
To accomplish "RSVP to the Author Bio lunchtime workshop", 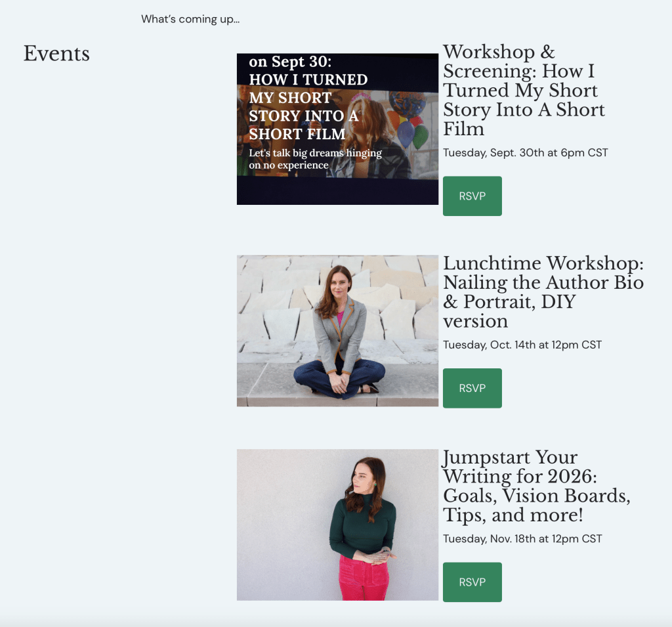I will (472, 388).
